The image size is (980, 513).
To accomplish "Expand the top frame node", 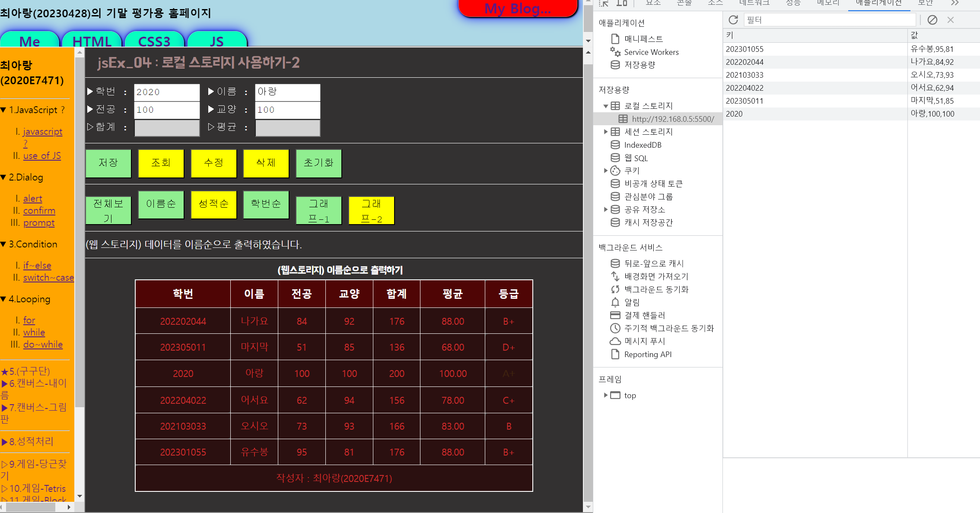I will [606, 395].
